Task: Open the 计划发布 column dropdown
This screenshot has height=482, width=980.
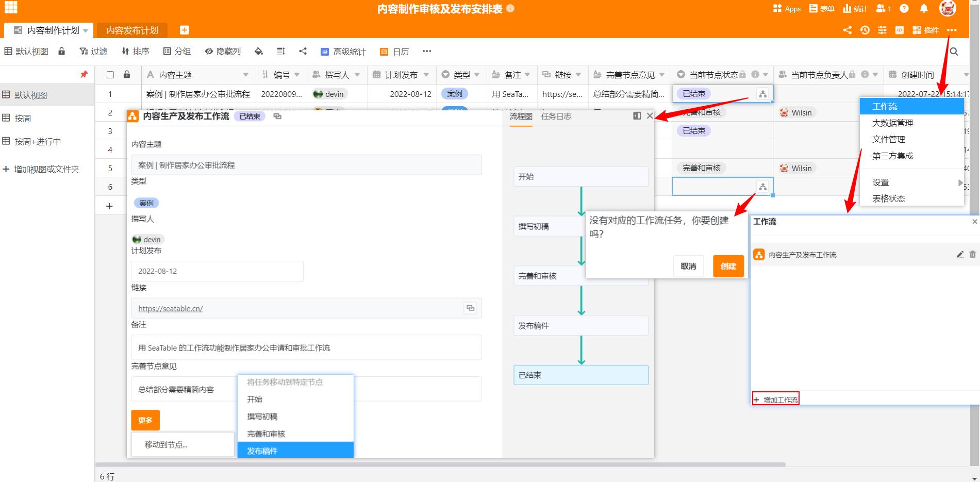Action: 426,75
